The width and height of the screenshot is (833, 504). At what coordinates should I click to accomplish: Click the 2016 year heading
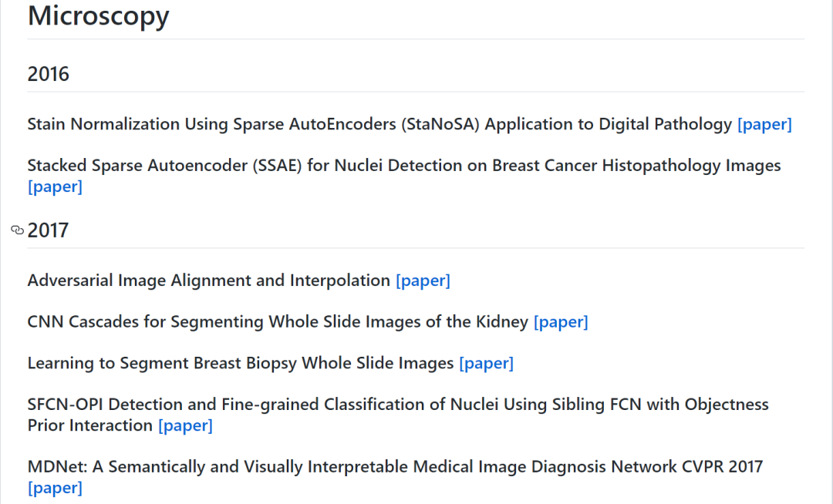pos(48,74)
